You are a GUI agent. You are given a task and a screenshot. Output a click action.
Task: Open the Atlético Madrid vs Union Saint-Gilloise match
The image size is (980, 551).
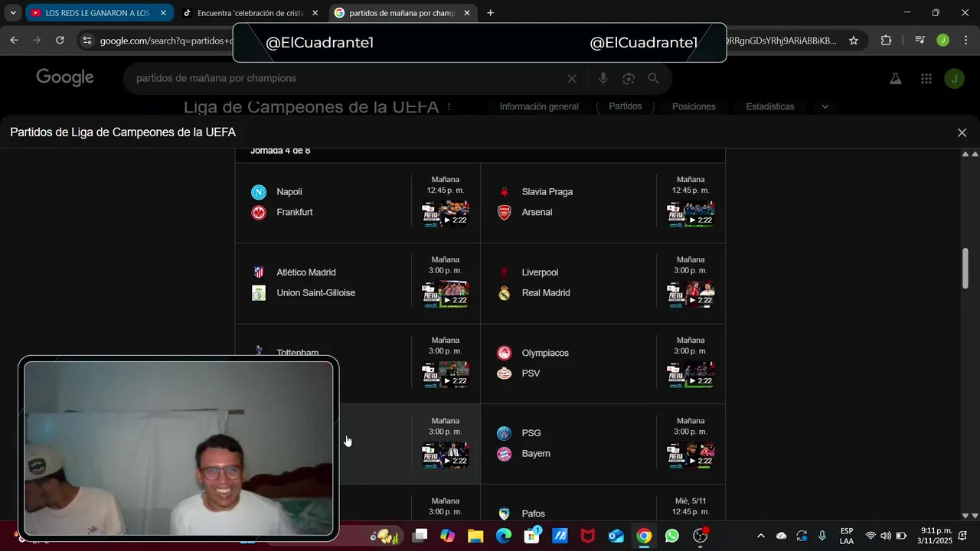point(358,283)
